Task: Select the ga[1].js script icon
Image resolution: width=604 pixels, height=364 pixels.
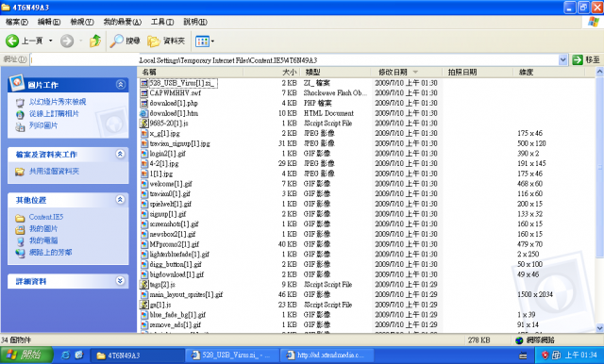Action: (144, 305)
